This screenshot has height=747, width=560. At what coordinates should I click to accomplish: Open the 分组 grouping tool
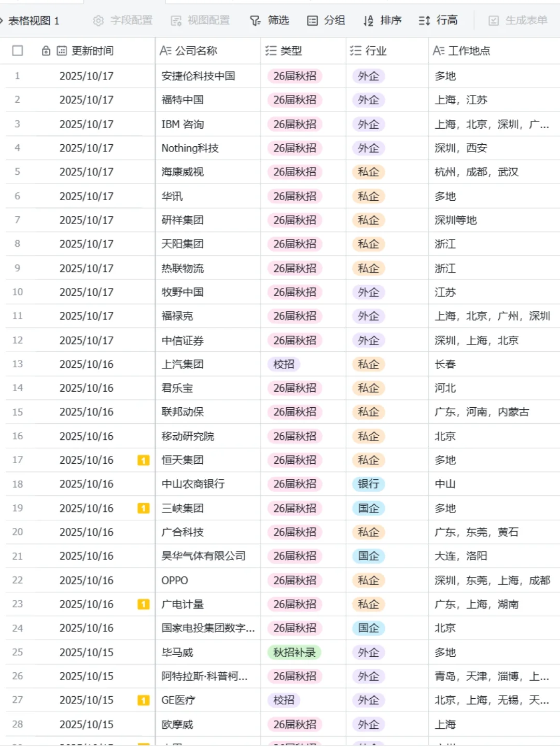326,20
